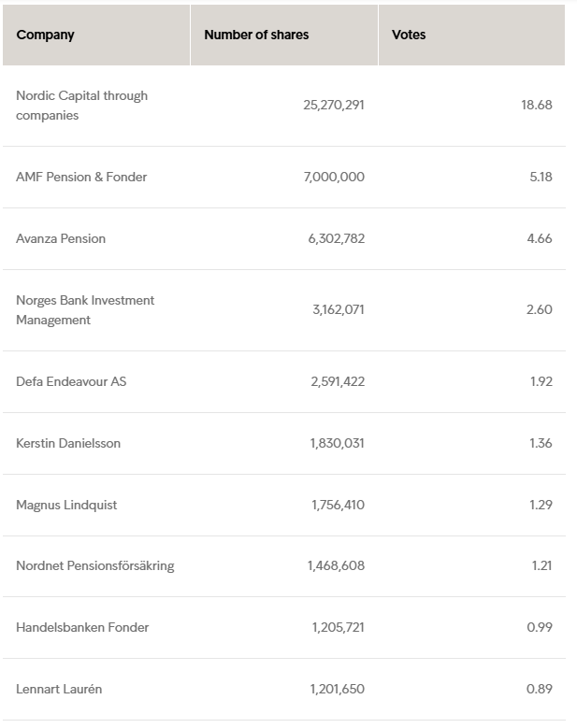Select the 2.60 votes percentage

click(x=539, y=309)
